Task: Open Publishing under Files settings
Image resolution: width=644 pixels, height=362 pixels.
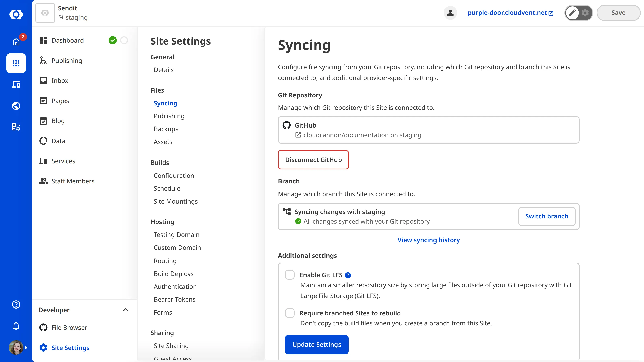Action: point(169,116)
